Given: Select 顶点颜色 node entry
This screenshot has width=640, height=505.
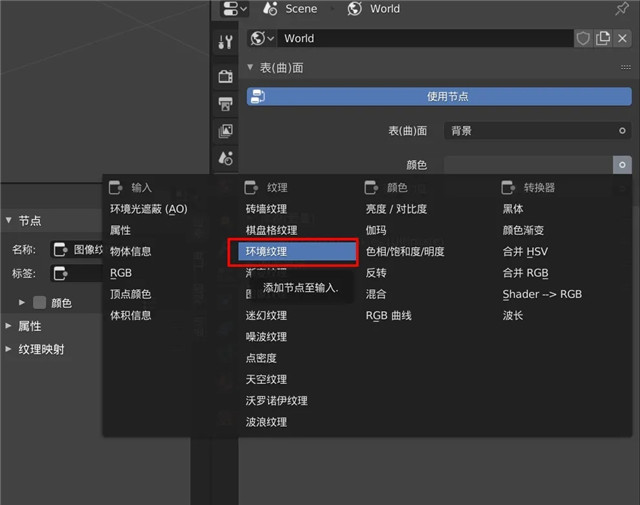Looking at the screenshot, I should click(x=131, y=294).
